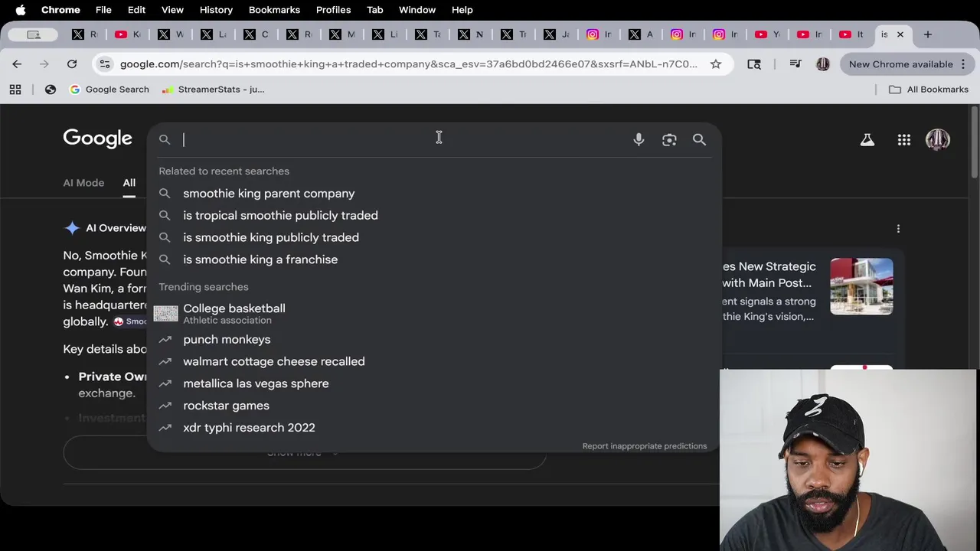Open a new tab with plus

(927, 34)
